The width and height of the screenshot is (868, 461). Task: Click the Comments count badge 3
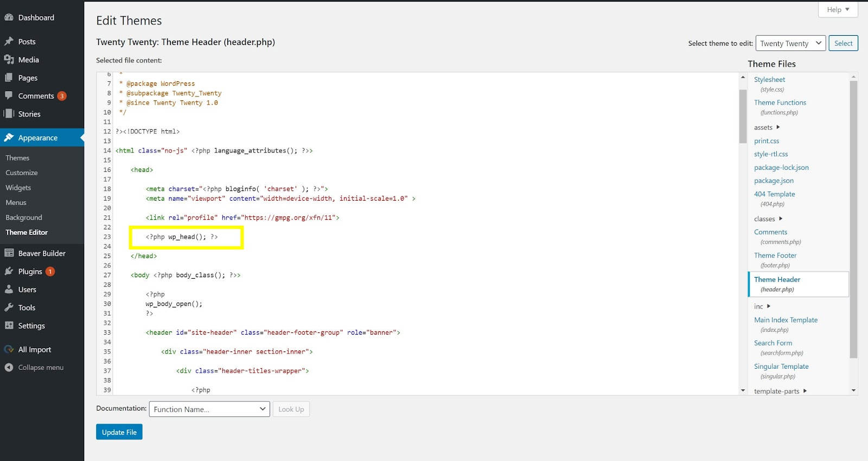pyautogui.click(x=62, y=96)
